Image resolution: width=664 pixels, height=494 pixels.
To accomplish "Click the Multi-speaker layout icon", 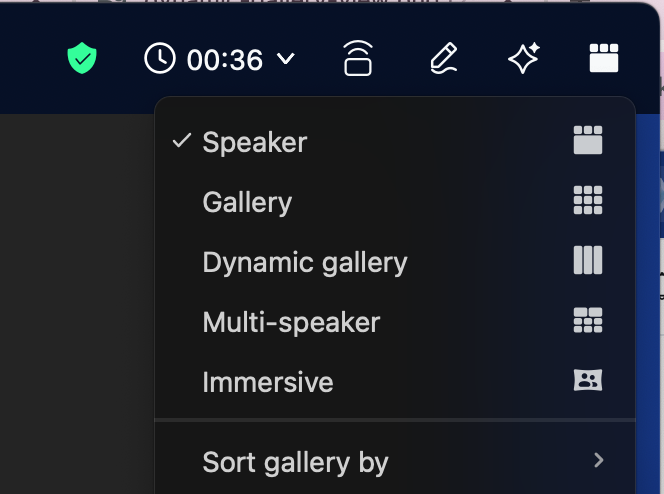I will click(588, 321).
